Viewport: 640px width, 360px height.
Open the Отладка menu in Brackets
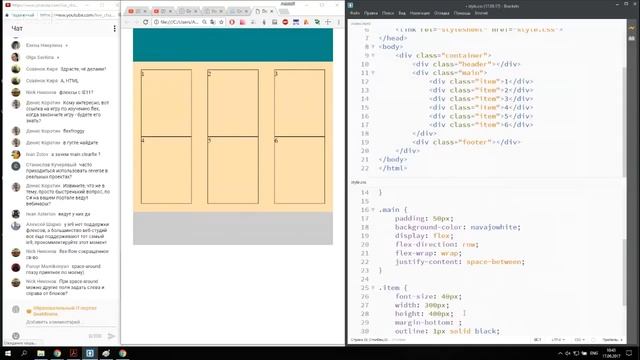[442, 13]
